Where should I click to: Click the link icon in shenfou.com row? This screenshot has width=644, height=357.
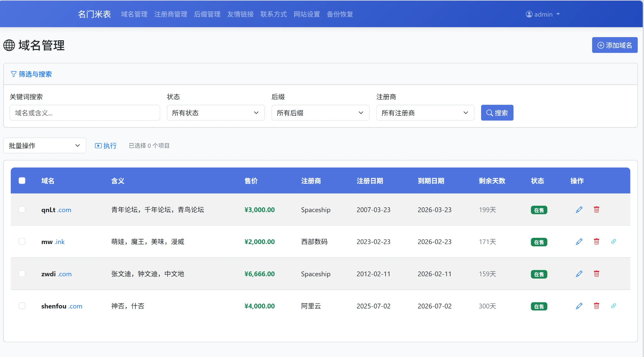(x=613, y=306)
